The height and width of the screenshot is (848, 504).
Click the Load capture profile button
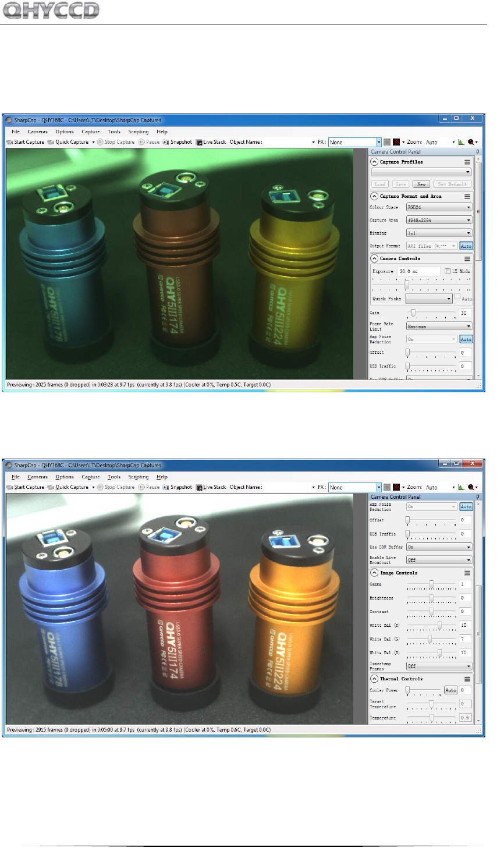380,184
